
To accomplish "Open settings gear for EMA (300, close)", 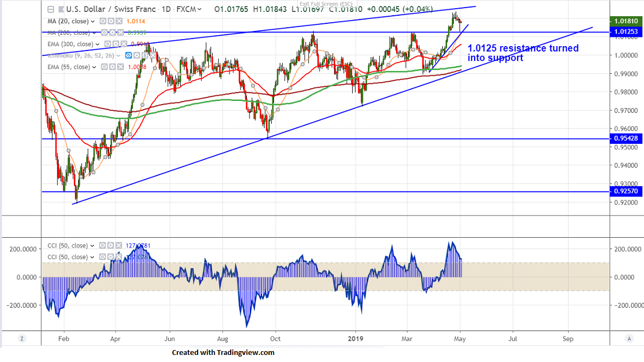I will pyautogui.click(x=115, y=44).
